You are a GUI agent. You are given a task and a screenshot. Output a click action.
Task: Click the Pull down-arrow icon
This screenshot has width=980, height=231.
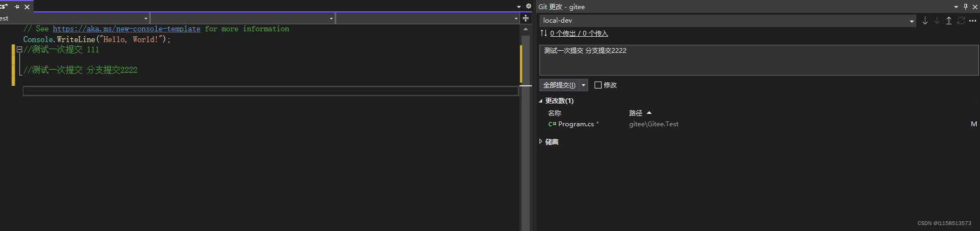point(937,21)
